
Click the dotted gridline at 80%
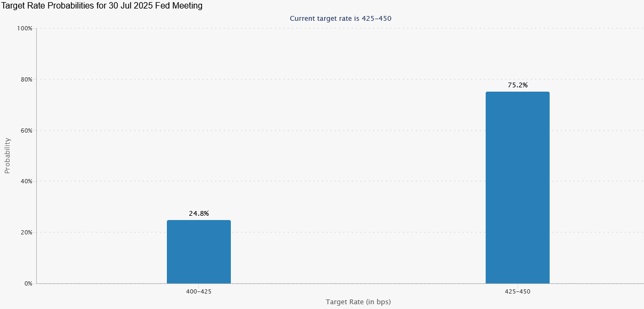click(341, 79)
